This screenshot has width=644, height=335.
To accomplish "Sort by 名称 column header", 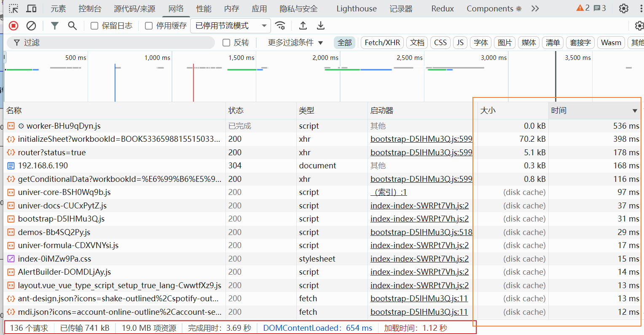I will [114, 111].
